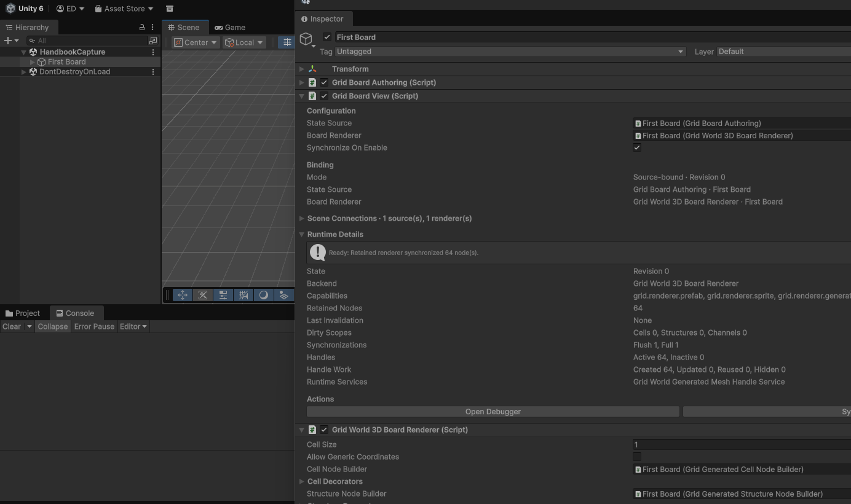
Task: Disable Synchronize On Enable checkbox
Action: (637, 148)
